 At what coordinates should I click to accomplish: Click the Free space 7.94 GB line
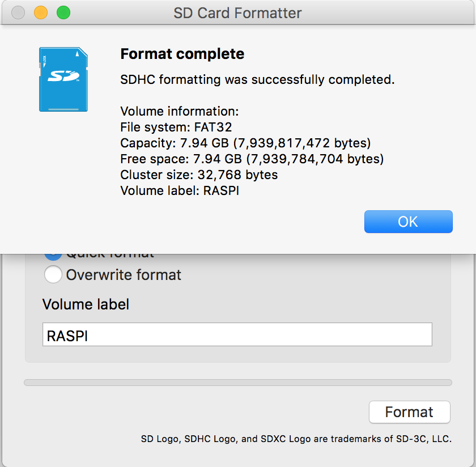[x=252, y=159]
